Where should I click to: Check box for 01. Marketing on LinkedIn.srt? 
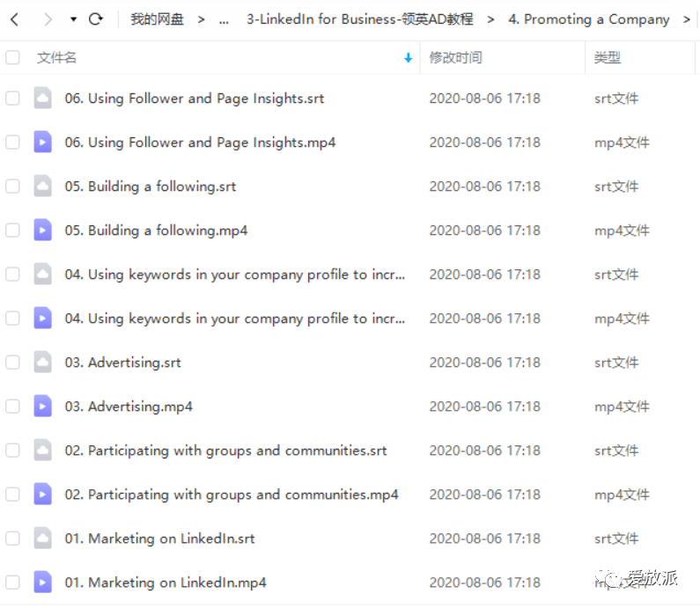click(x=12, y=538)
